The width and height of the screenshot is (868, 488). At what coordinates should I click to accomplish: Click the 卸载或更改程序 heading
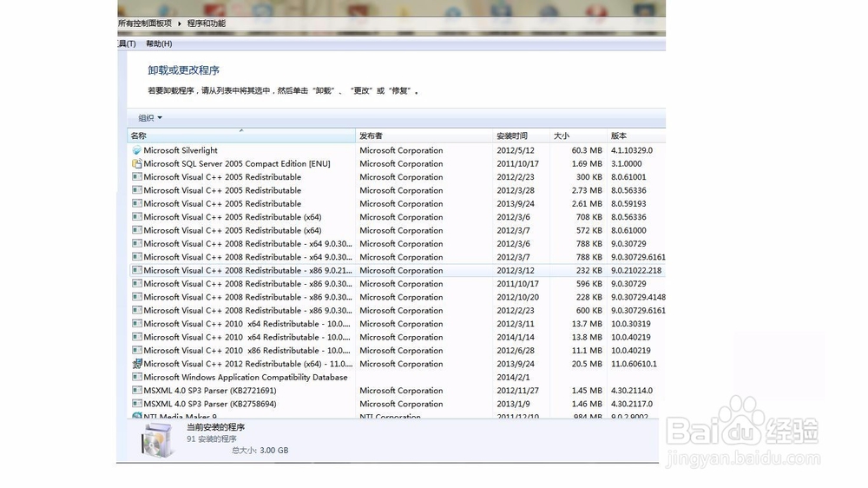click(x=184, y=70)
